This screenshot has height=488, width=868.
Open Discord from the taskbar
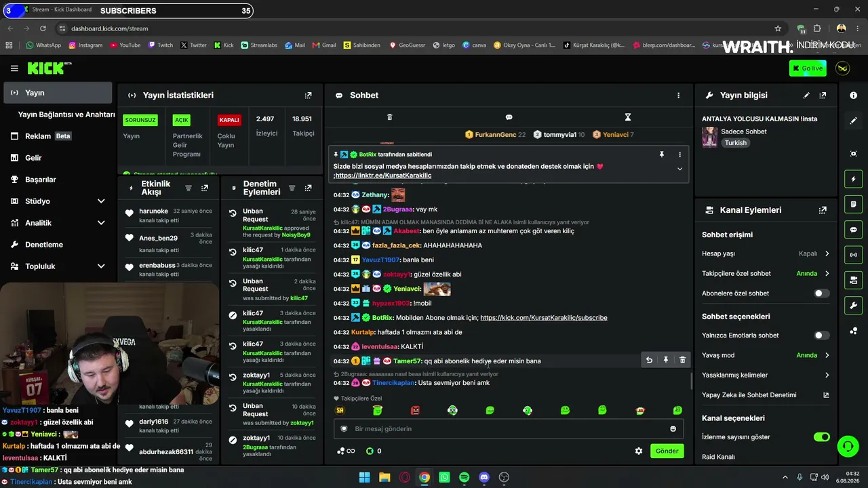pyautogui.click(x=484, y=477)
